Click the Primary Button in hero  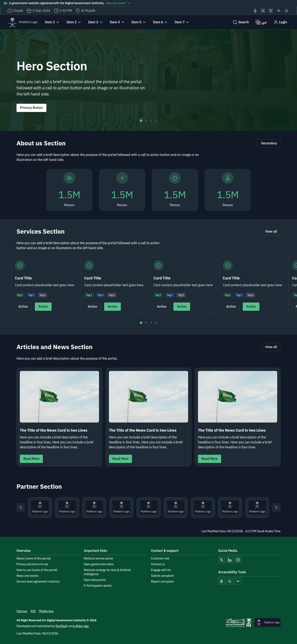[32, 108]
